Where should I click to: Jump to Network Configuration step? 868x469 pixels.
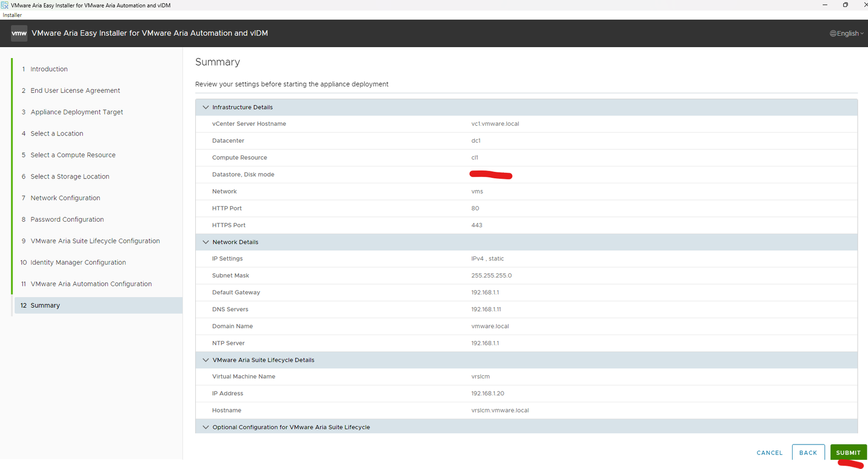tap(65, 198)
